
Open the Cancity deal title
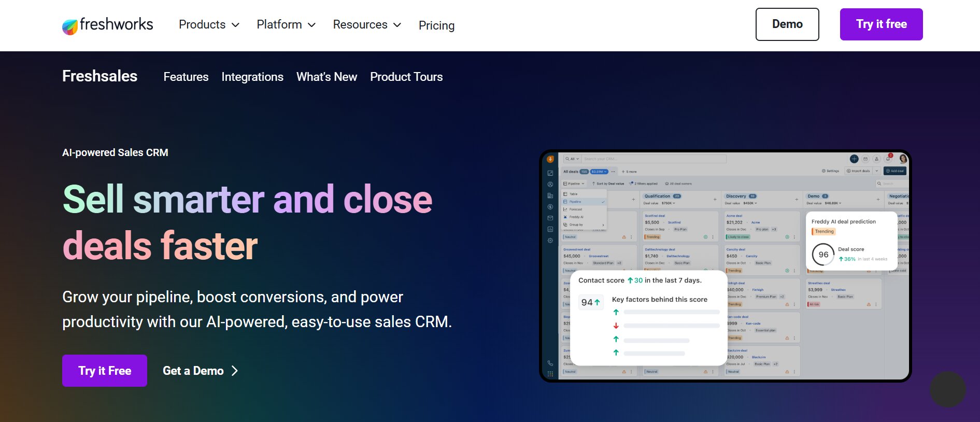point(736,249)
